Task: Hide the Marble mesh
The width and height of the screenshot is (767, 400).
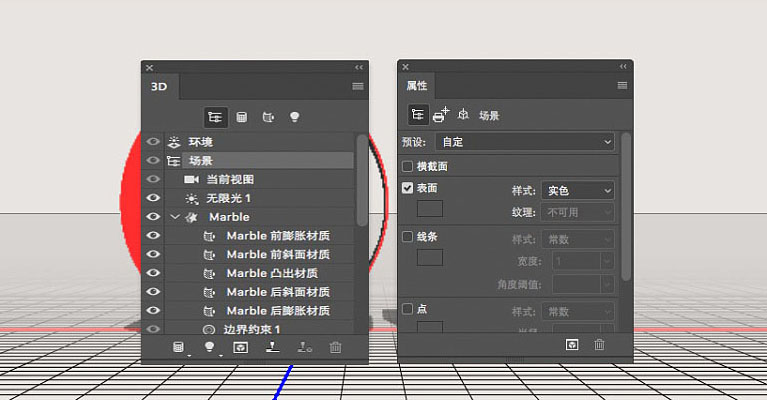Action: pyautogui.click(x=153, y=217)
